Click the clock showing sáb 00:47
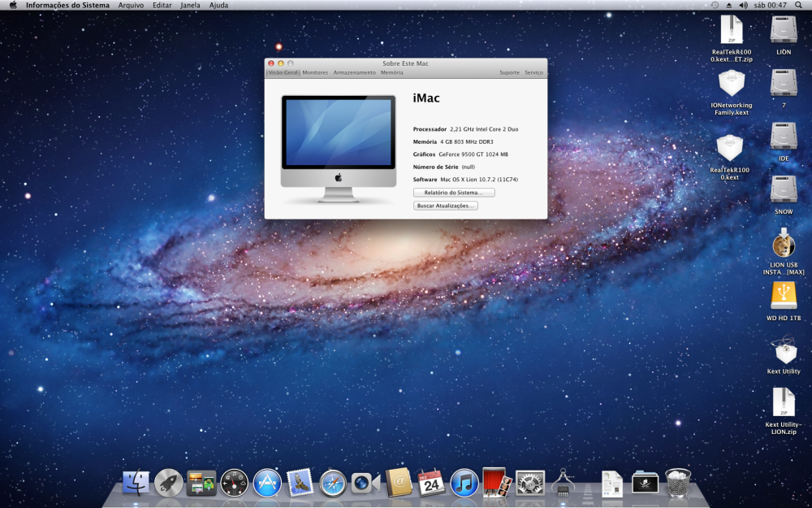Viewport: 812px width, 508px height. 770,5
